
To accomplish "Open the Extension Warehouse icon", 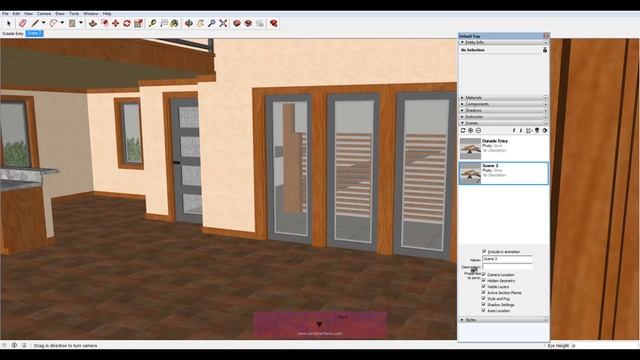I will coord(248,23).
